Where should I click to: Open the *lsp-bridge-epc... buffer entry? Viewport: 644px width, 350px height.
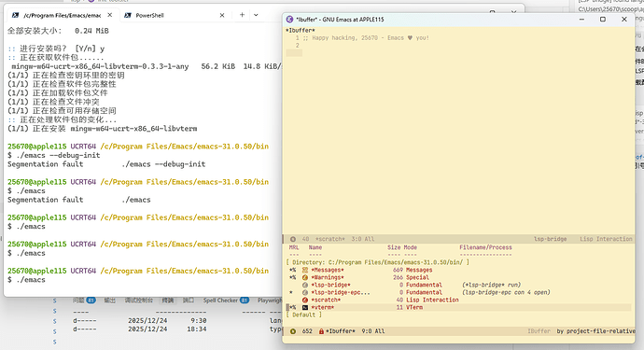(341, 292)
